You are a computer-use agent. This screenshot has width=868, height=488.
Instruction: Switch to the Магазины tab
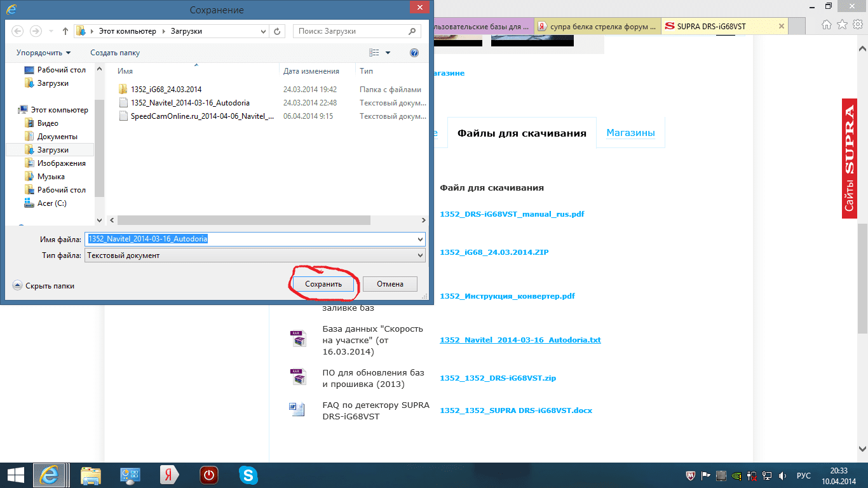coord(630,133)
